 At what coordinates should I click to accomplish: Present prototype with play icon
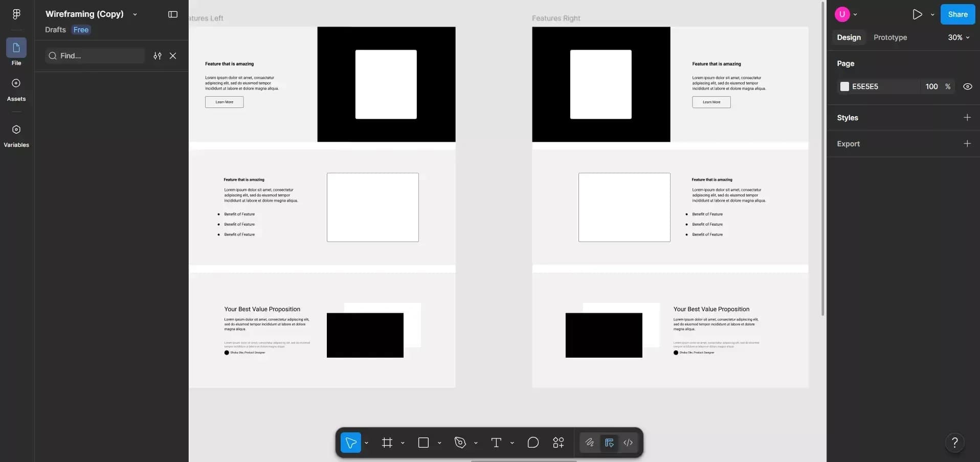pyautogui.click(x=917, y=14)
